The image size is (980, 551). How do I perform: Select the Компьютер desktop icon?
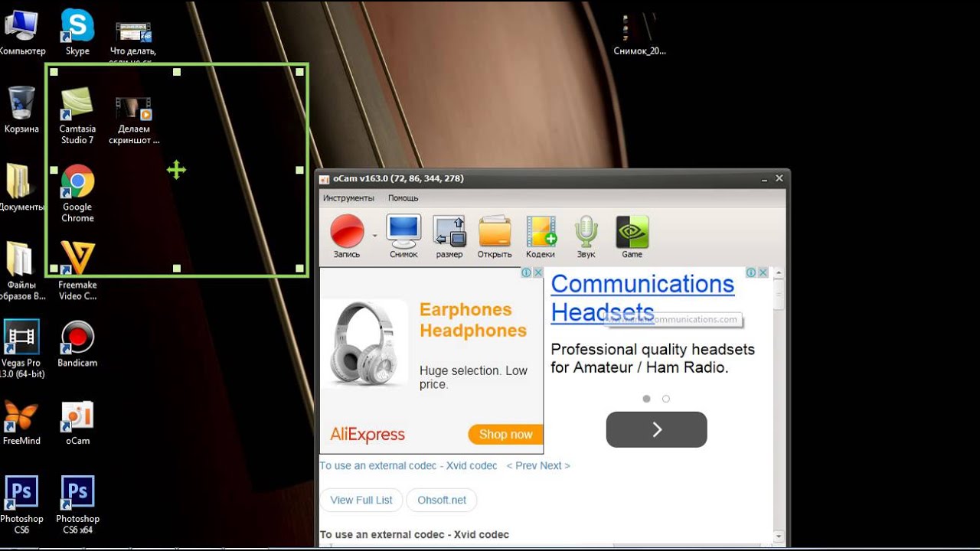tap(21, 33)
